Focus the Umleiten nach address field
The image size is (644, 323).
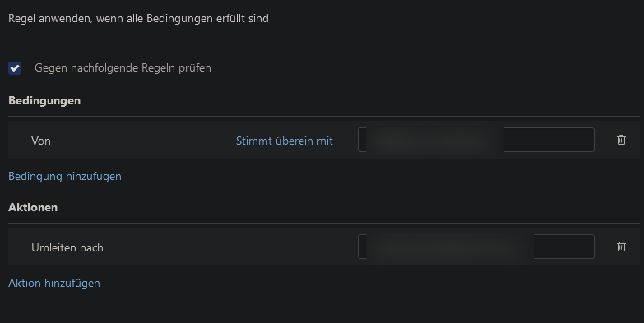coord(476,247)
